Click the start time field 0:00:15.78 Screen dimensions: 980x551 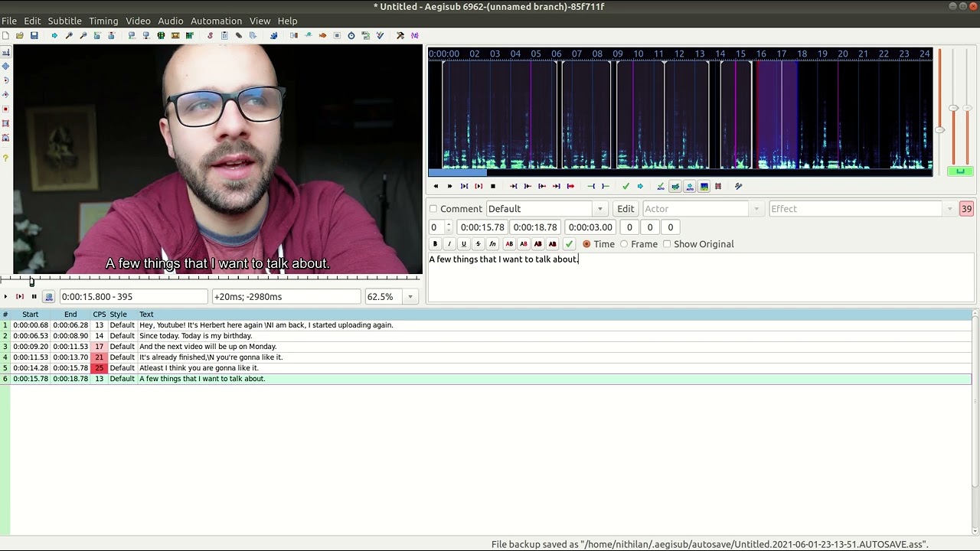(x=482, y=227)
